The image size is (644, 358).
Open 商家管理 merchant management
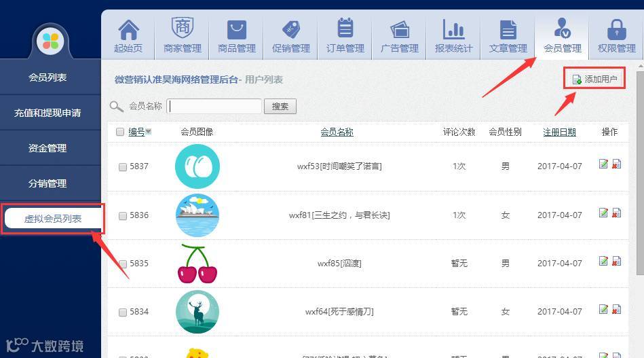pyautogui.click(x=183, y=36)
